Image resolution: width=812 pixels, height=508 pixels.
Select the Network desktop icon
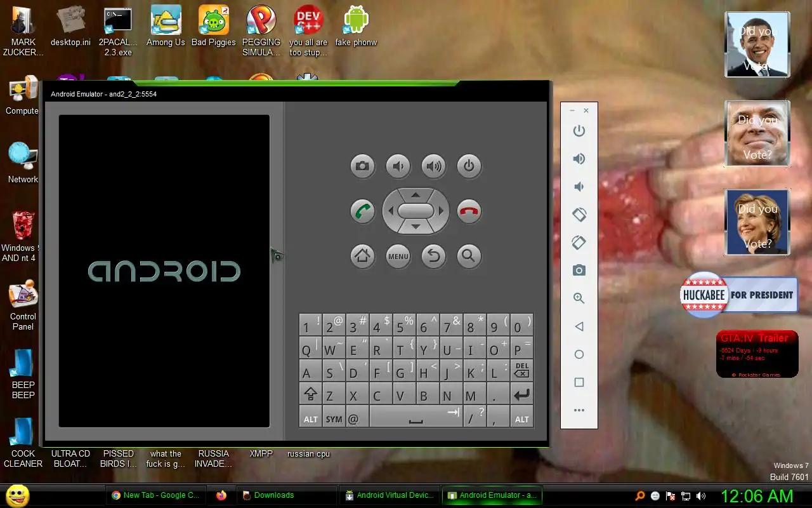coord(23,163)
